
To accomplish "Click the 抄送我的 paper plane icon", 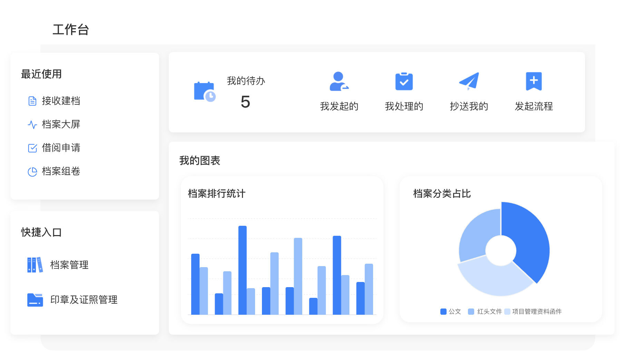I will (469, 81).
